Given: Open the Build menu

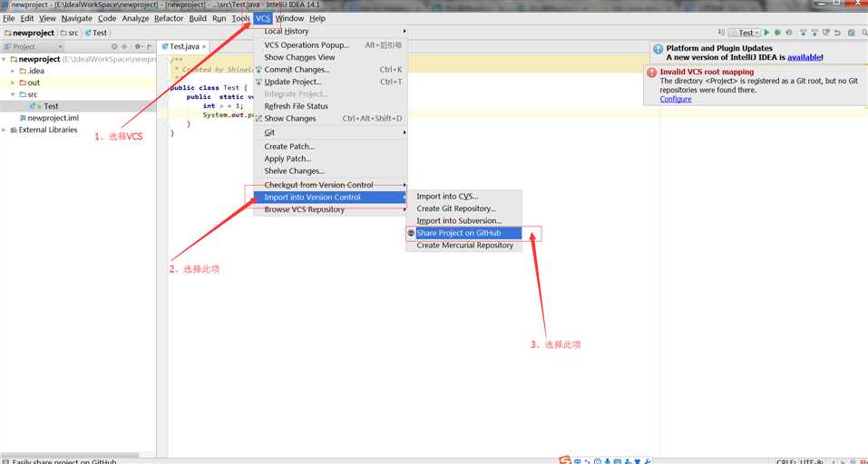Looking at the screenshot, I should 198,18.
